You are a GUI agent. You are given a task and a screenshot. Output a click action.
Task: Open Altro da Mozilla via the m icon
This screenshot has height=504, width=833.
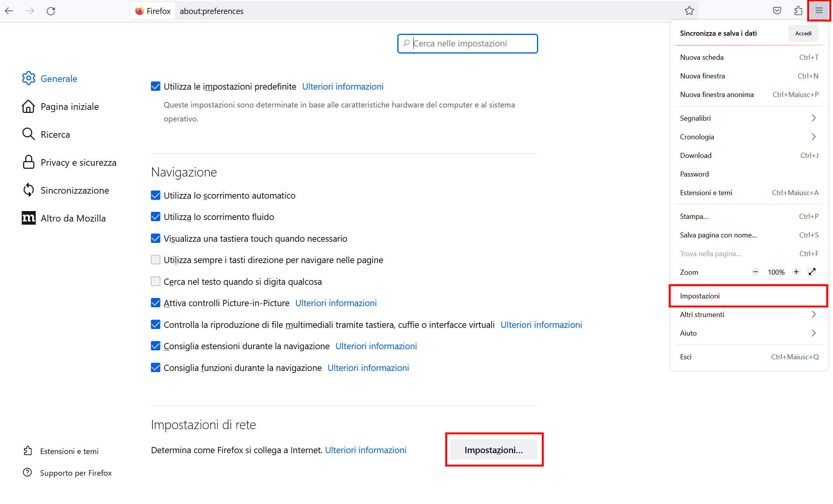point(29,218)
